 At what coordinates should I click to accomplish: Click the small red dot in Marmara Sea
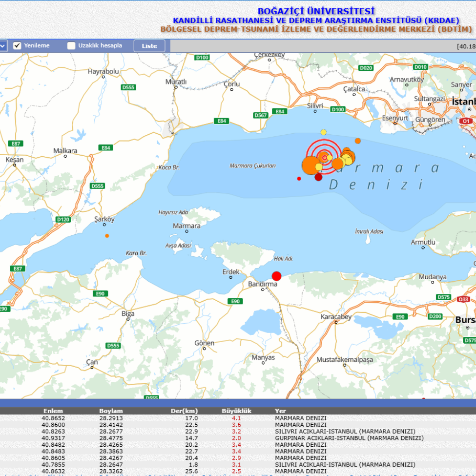click(299, 179)
